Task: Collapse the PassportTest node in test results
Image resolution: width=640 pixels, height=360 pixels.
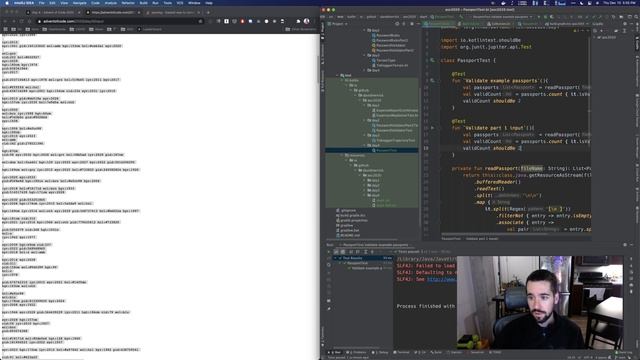Action: coord(340,263)
